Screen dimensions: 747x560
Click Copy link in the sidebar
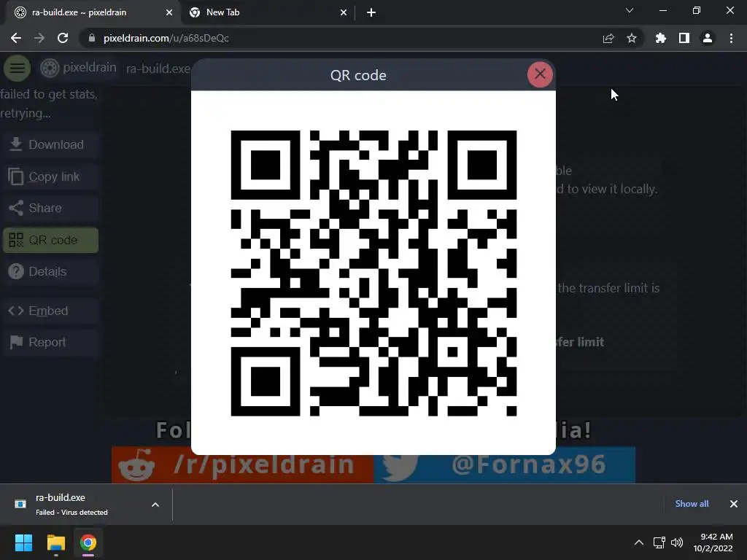click(50, 176)
